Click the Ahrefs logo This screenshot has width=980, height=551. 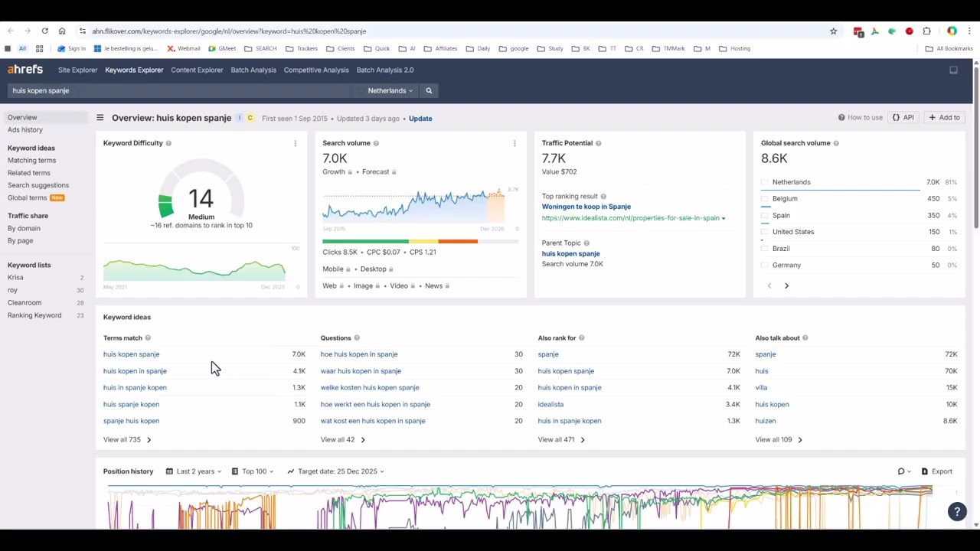[25, 70]
